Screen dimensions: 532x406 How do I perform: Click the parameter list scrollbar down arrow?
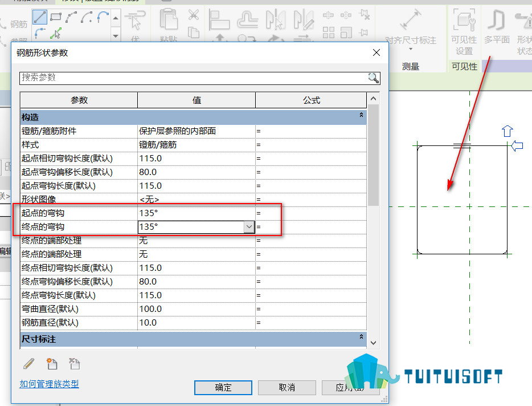tap(373, 343)
